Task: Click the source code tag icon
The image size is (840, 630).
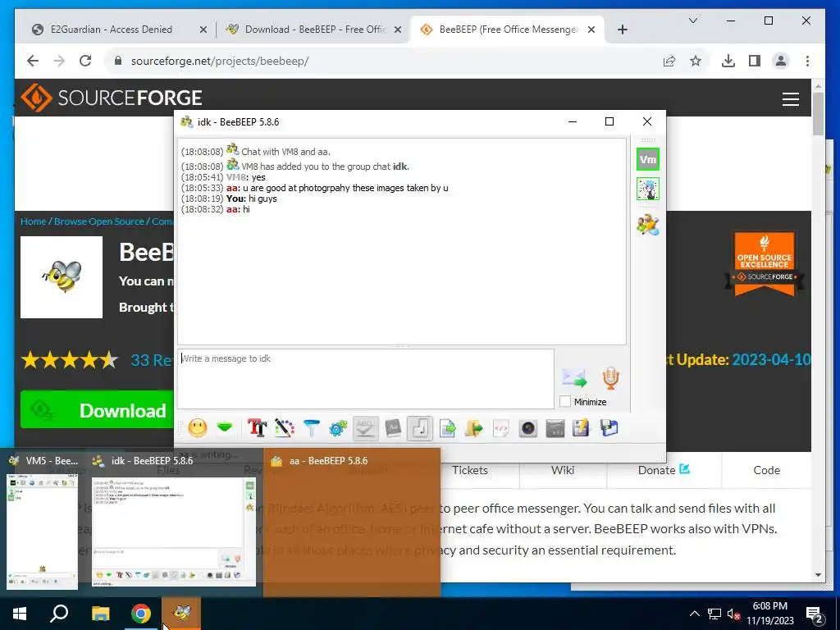Action: click(x=501, y=428)
